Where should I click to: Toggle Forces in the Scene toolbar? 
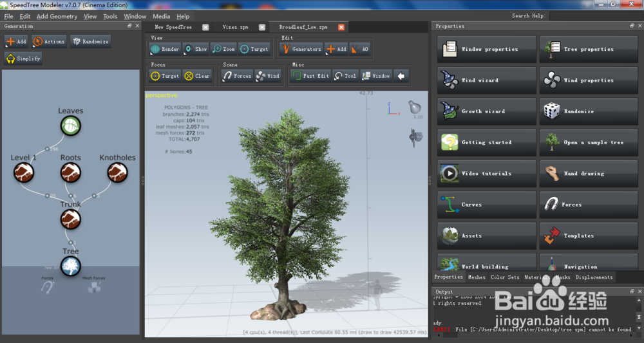pyautogui.click(x=237, y=76)
